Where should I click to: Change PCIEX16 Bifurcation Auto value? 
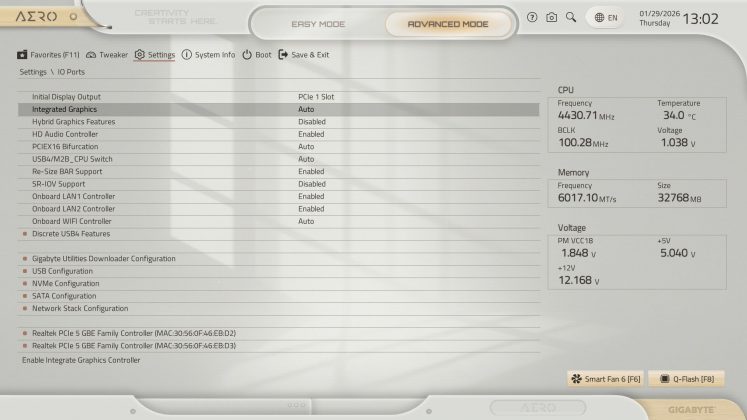(306, 146)
